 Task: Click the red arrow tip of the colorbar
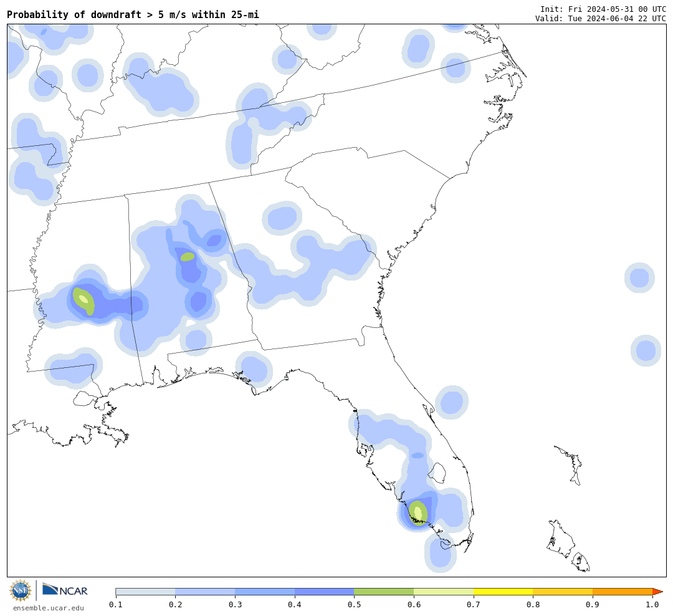657,592
